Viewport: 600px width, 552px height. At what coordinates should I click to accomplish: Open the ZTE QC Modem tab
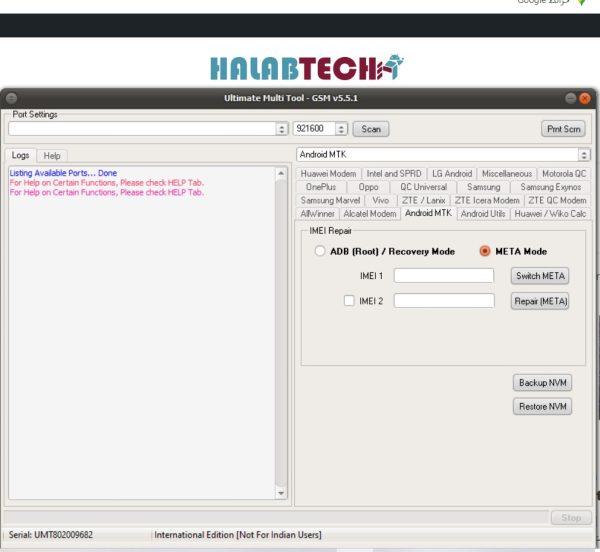coord(557,200)
